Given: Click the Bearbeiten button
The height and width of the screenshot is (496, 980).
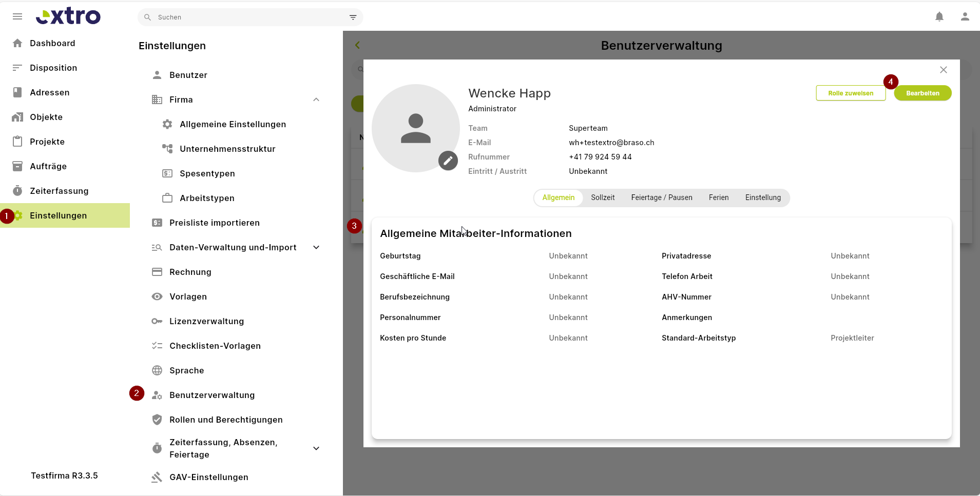Looking at the screenshot, I should [923, 93].
